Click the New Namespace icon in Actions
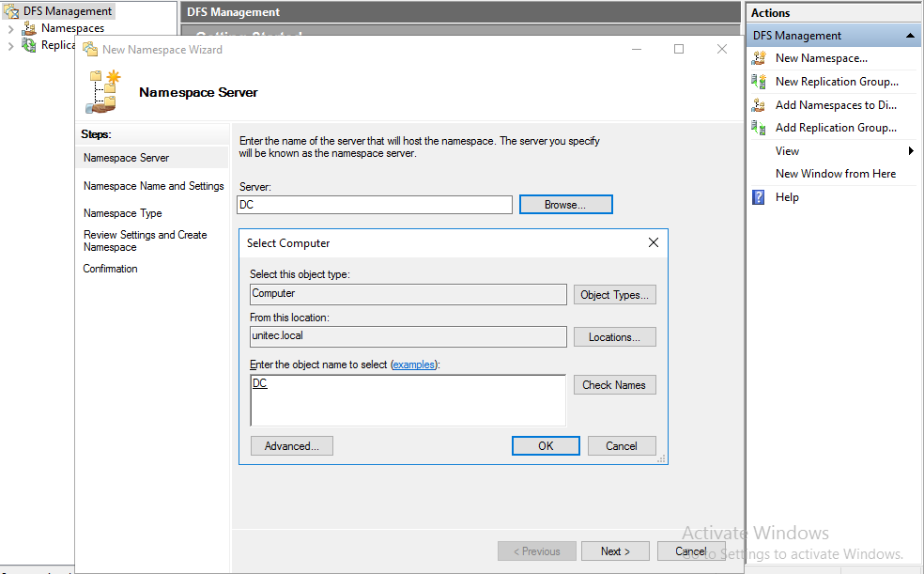This screenshot has width=924, height=574. tap(759, 58)
